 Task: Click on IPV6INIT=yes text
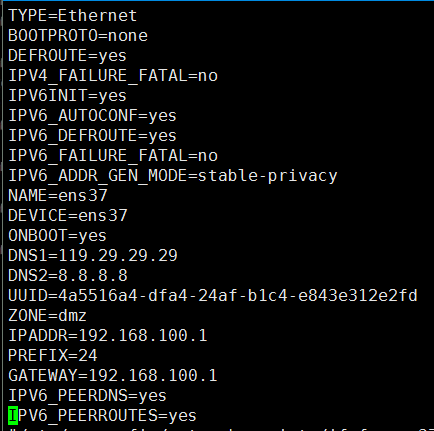point(67,96)
